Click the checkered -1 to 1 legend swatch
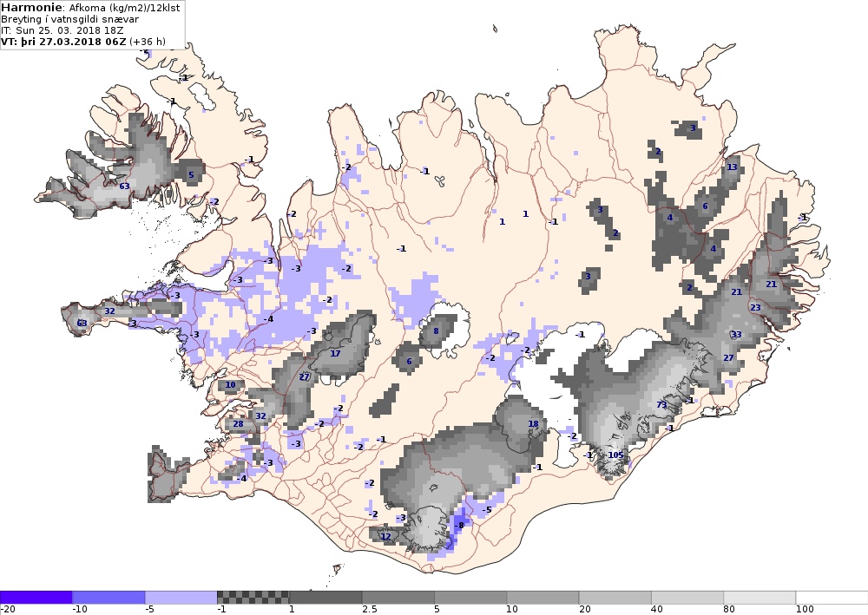 pos(253,598)
